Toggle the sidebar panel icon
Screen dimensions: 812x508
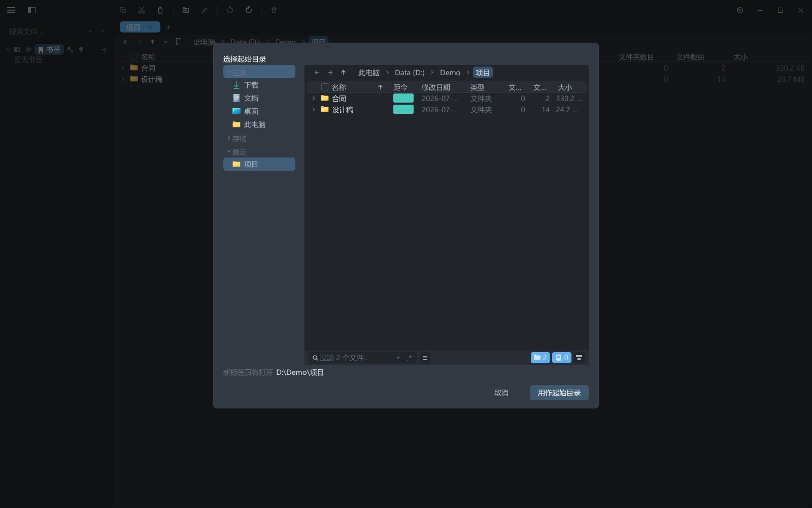(x=31, y=10)
